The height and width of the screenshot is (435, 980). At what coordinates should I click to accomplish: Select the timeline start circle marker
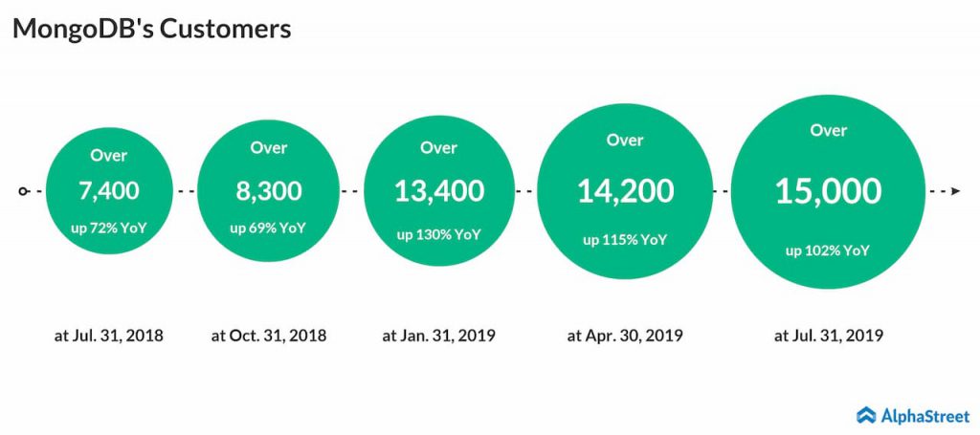tap(23, 191)
